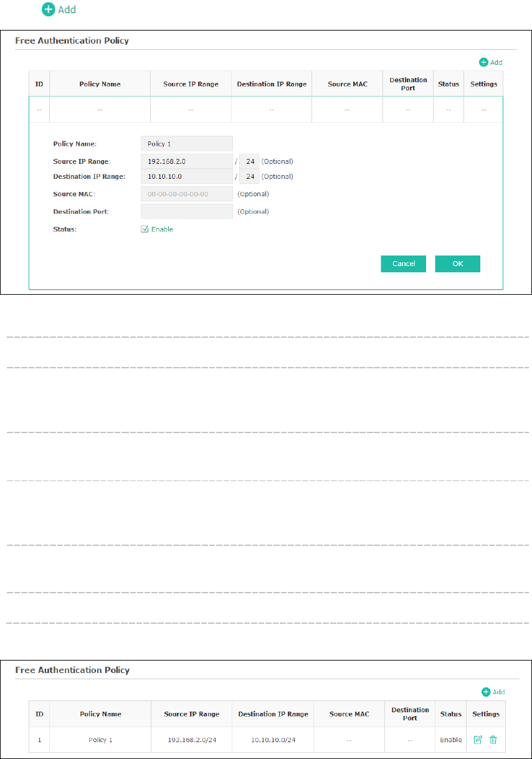The height and width of the screenshot is (759, 532).
Task: Click the ID 1 cell in lower table
Action: coord(39,740)
